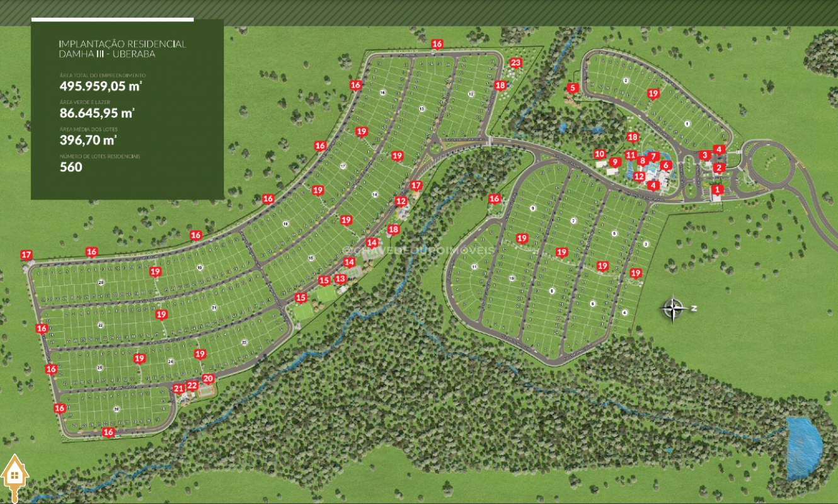
Task: Click the red marker labeled 10
Action: [x=599, y=154]
